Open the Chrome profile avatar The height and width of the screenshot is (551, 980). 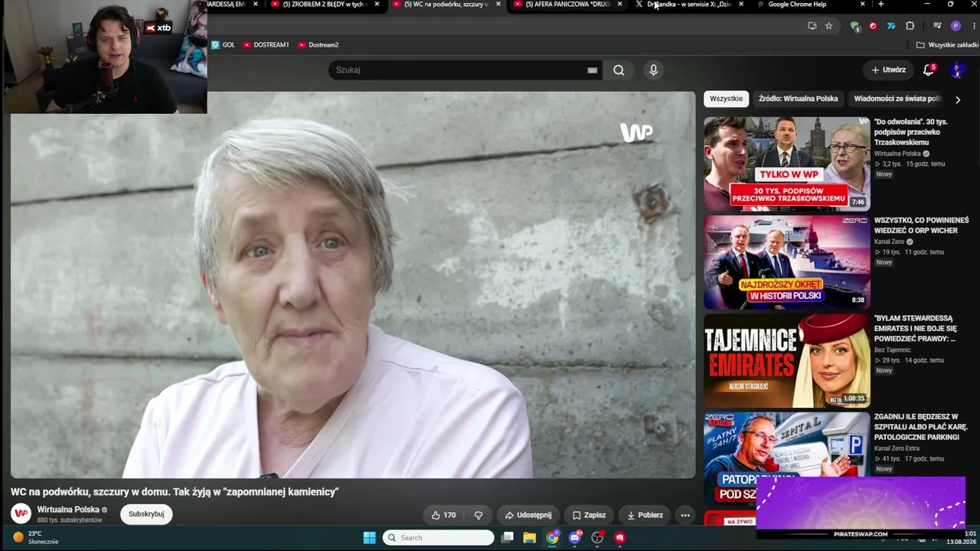pyautogui.click(x=955, y=26)
